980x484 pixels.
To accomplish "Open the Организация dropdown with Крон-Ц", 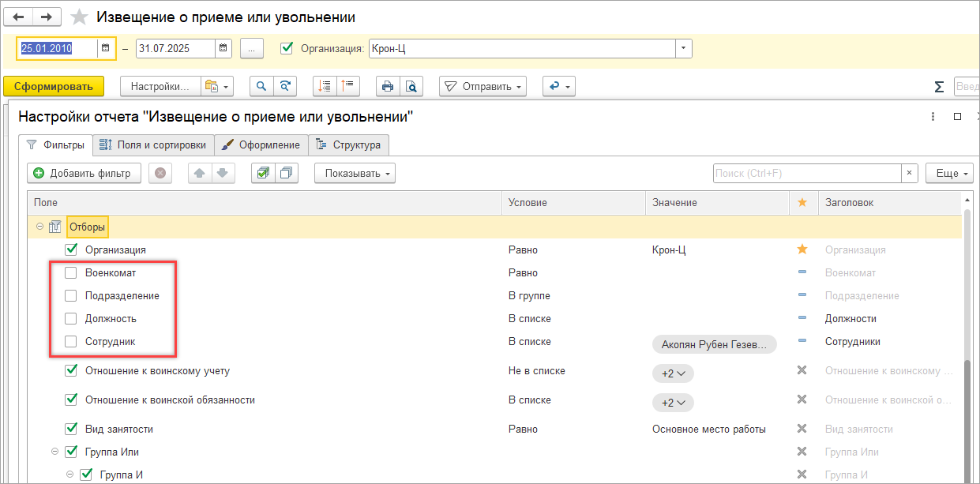I will (x=683, y=48).
